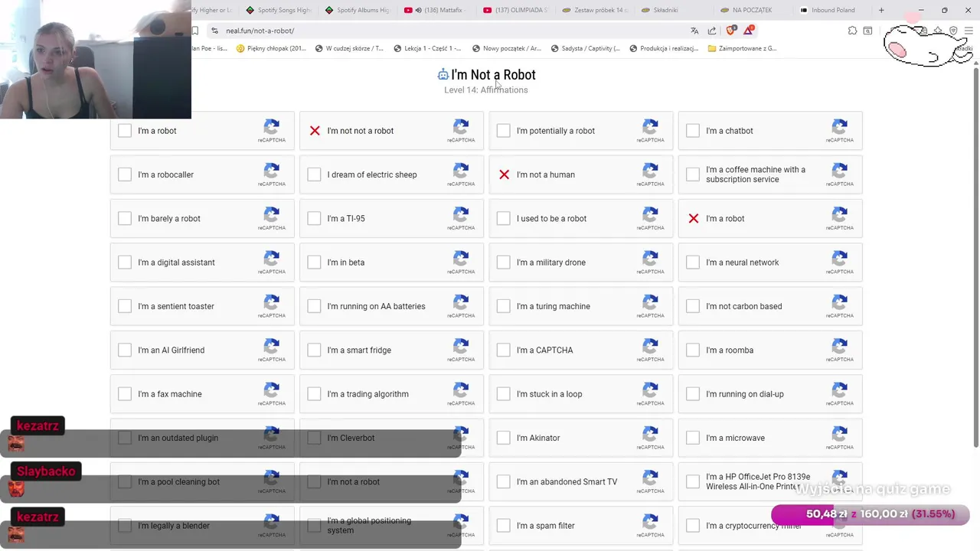Tick the "I'm a chatbot" checkbox
This screenshot has height=551, width=980.
(x=693, y=131)
